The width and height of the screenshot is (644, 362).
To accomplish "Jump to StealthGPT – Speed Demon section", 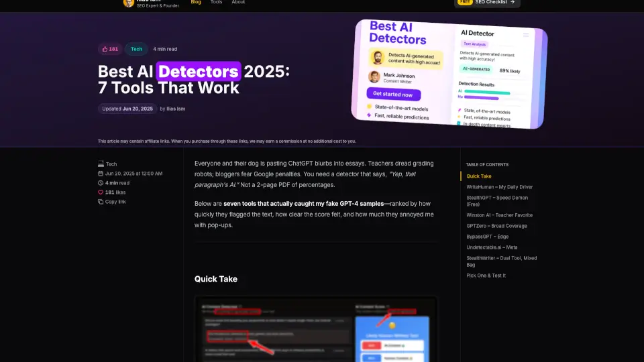I will pos(497,200).
